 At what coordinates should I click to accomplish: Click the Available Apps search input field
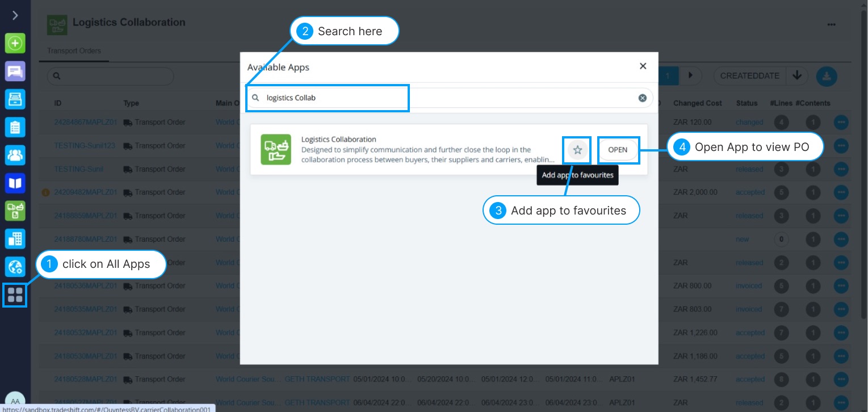pyautogui.click(x=443, y=98)
